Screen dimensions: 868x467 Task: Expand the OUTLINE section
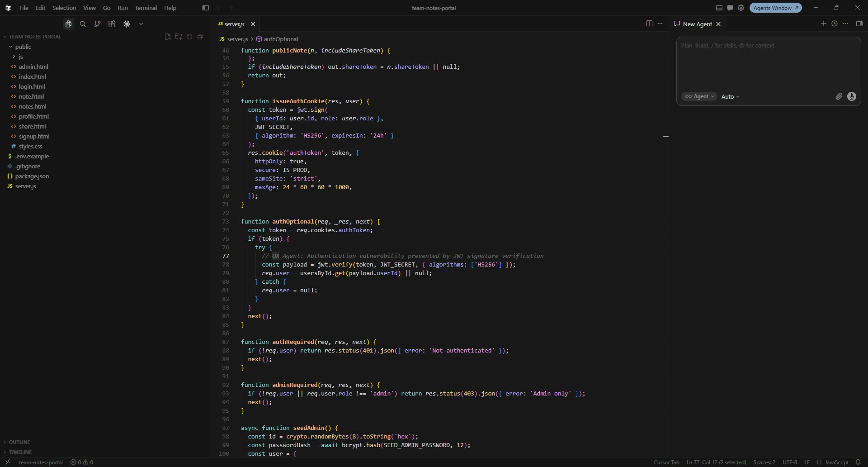[x=19, y=442]
